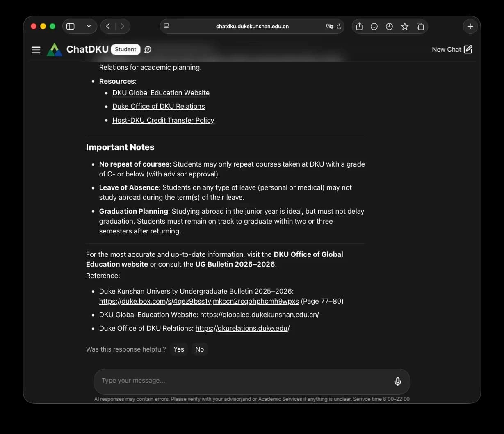Open browsing history clock icon

(389, 26)
